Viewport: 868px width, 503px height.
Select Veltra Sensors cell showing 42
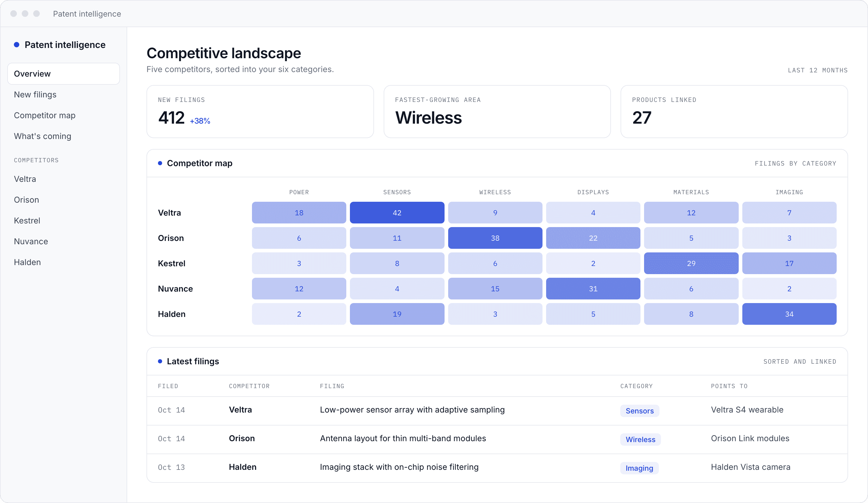pyautogui.click(x=397, y=213)
